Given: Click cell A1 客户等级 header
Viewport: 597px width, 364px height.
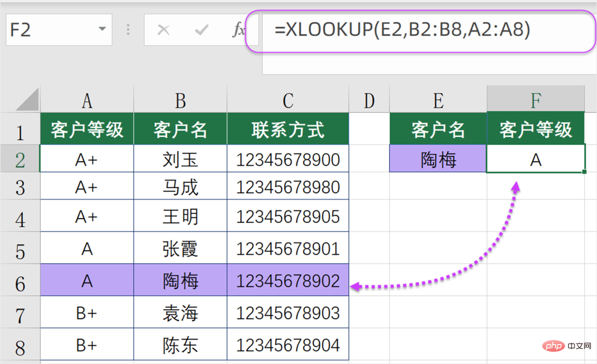Looking at the screenshot, I should [87, 129].
